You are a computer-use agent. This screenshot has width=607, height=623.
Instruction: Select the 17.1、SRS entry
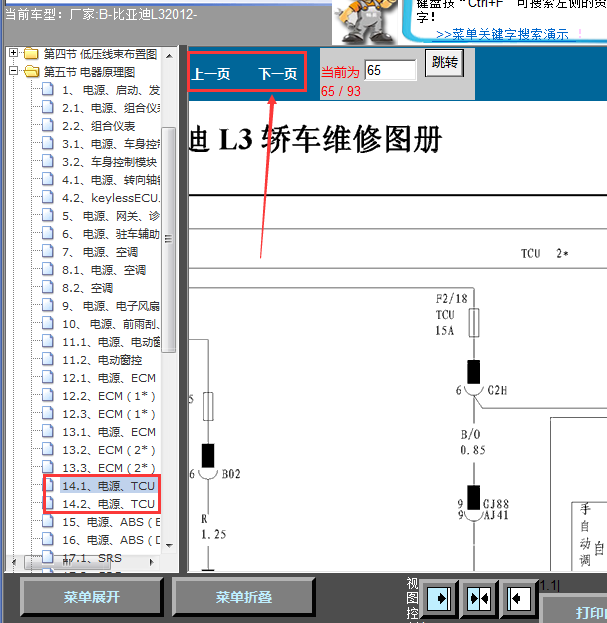click(92, 558)
